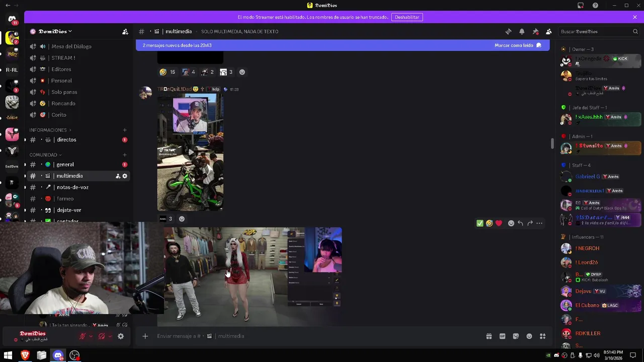Add reaction via smiley next to count 3 reaction
The image size is (644, 362).
point(242,72)
